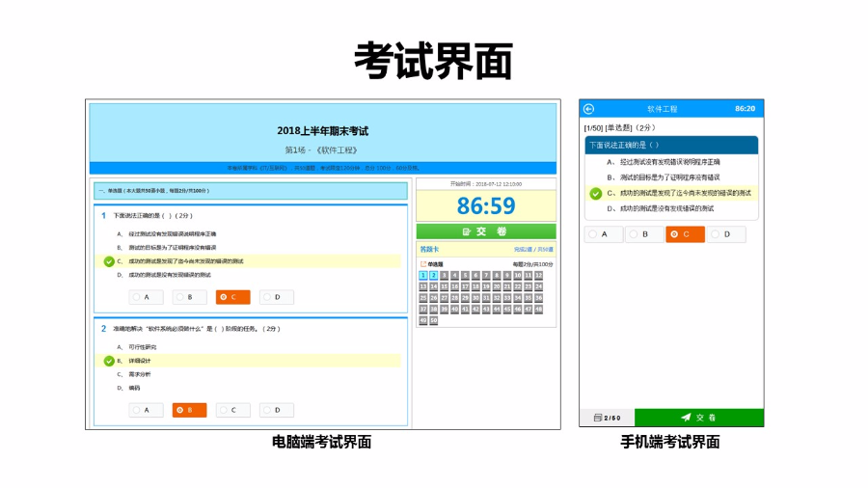Select radio A for question 2
This screenshot has height=488, width=868.
pyautogui.click(x=147, y=410)
